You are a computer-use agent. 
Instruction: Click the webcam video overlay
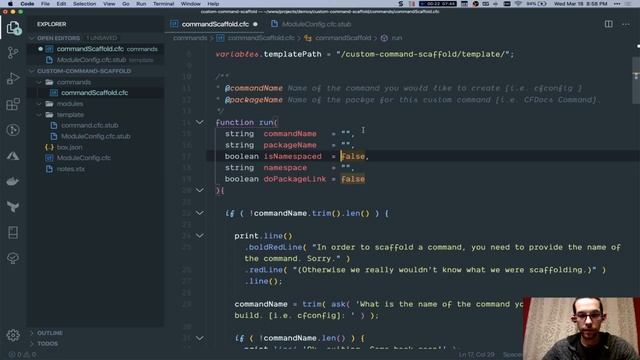click(x=581, y=329)
